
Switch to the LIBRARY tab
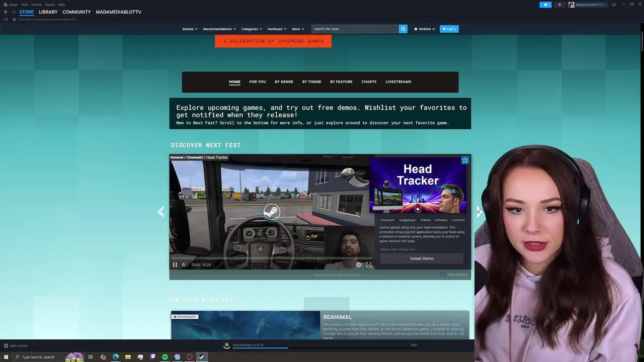tap(48, 12)
